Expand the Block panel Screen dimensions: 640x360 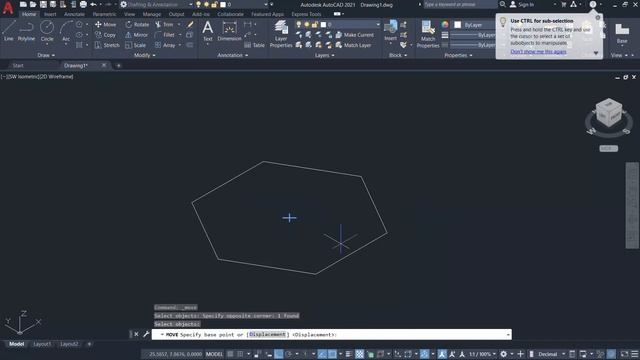(x=398, y=55)
